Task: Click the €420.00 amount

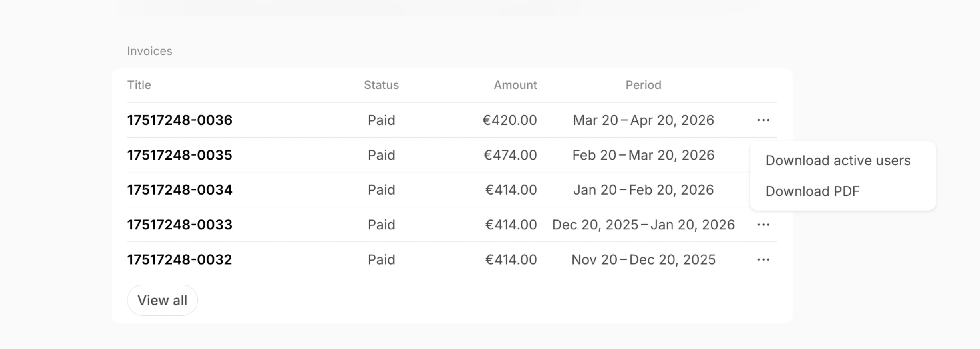Action: (x=509, y=120)
